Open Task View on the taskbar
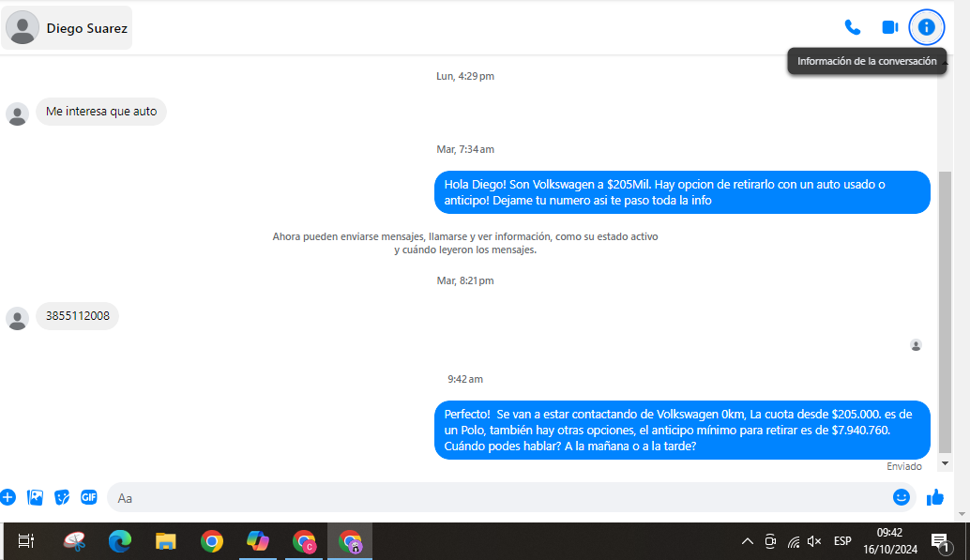This screenshot has height=560, width=970. [26, 541]
